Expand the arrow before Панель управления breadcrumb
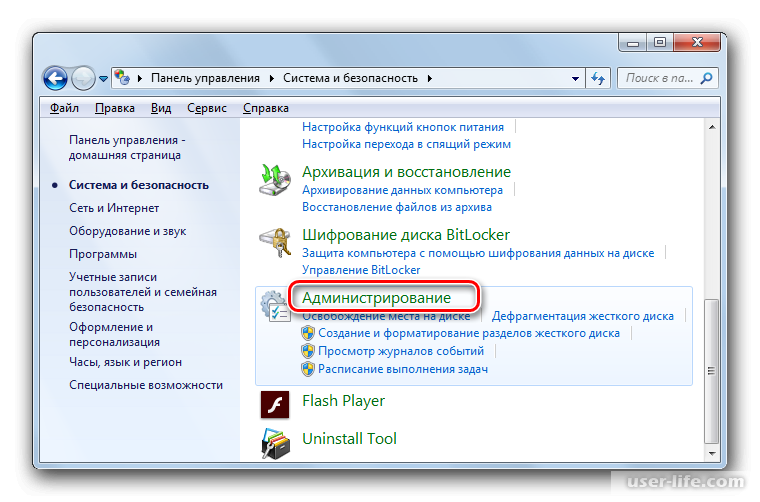The image size is (760, 502). [140, 78]
